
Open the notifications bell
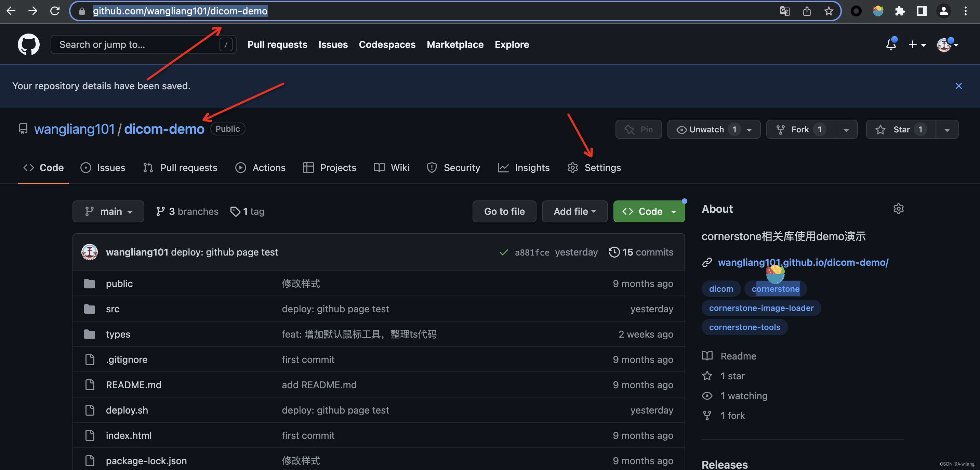point(891,44)
